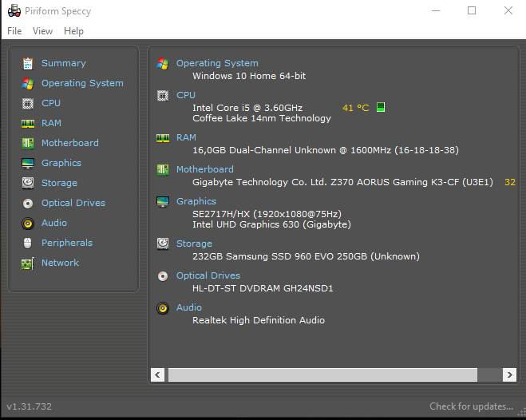
Task: Open the Help menu
Action: point(73,31)
